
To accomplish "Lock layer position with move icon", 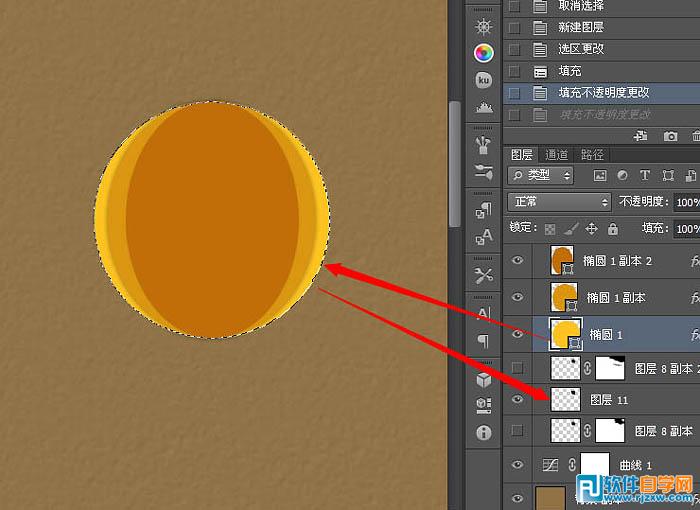I will coord(592,229).
